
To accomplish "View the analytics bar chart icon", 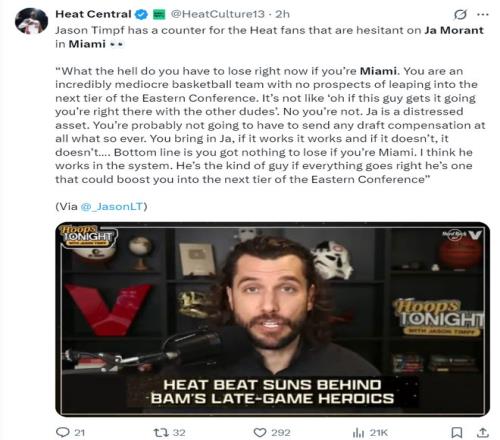I will [358, 432].
